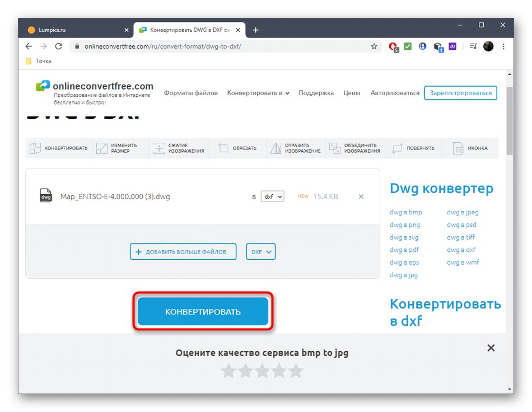Image resolution: width=532 pixels, height=412 pixels.
Task: Open the Chrome profile avatar
Action: (x=488, y=46)
